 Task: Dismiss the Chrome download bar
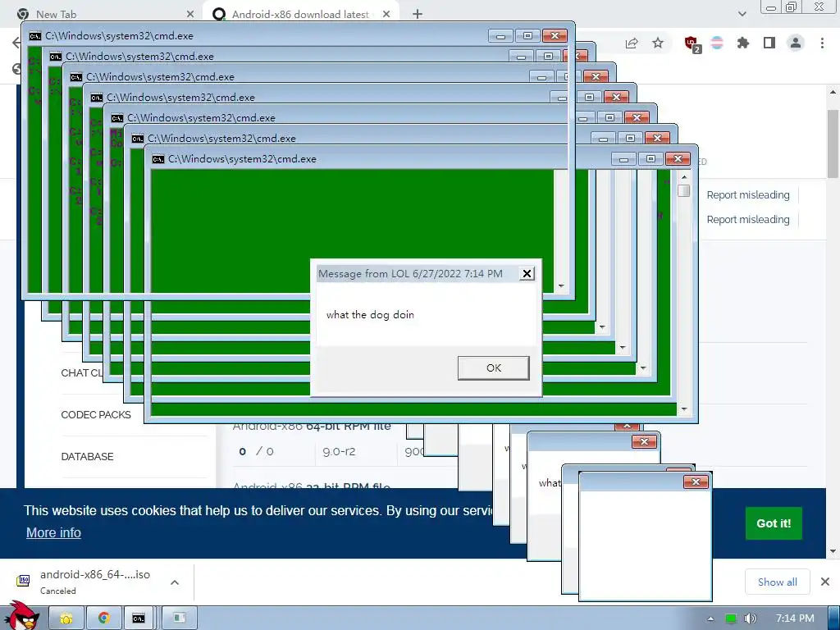click(825, 582)
